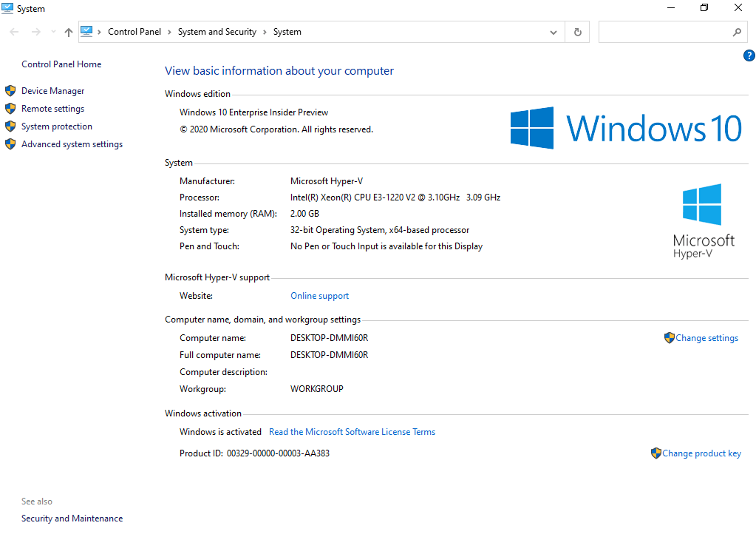Click the Up one level arrow
The width and height of the screenshot is (756, 537).
(69, 32)
